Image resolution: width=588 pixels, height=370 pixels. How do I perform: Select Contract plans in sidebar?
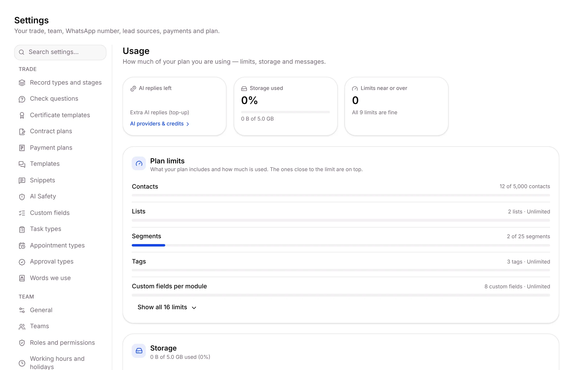tap(60, 132)
